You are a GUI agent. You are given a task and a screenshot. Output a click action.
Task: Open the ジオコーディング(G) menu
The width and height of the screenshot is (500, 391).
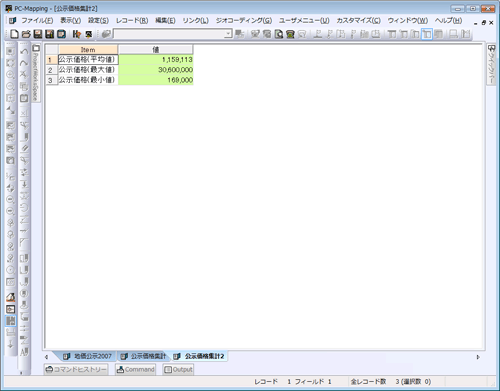coord(244,21)
